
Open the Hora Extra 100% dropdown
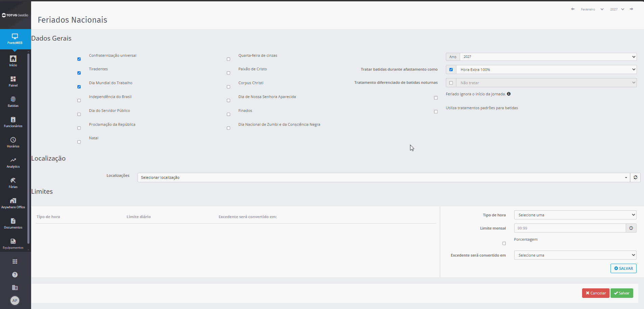point(546,70)
